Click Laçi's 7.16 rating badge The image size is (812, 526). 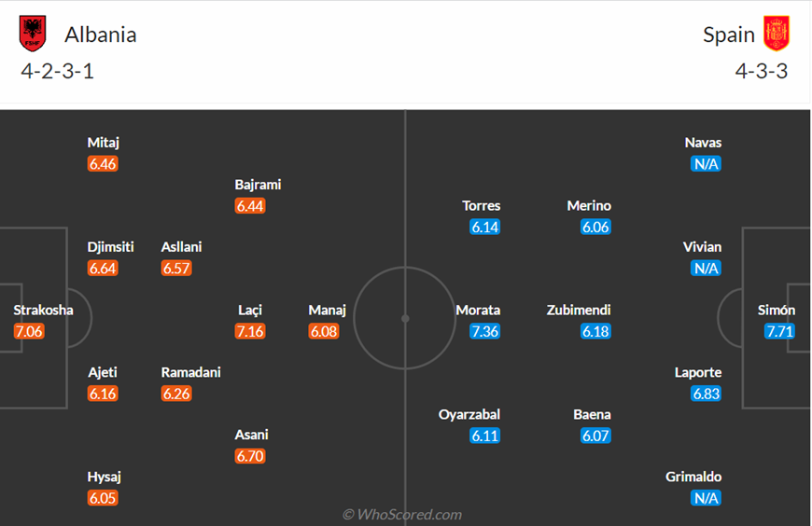pyautogui.click(x=250, y=331)
